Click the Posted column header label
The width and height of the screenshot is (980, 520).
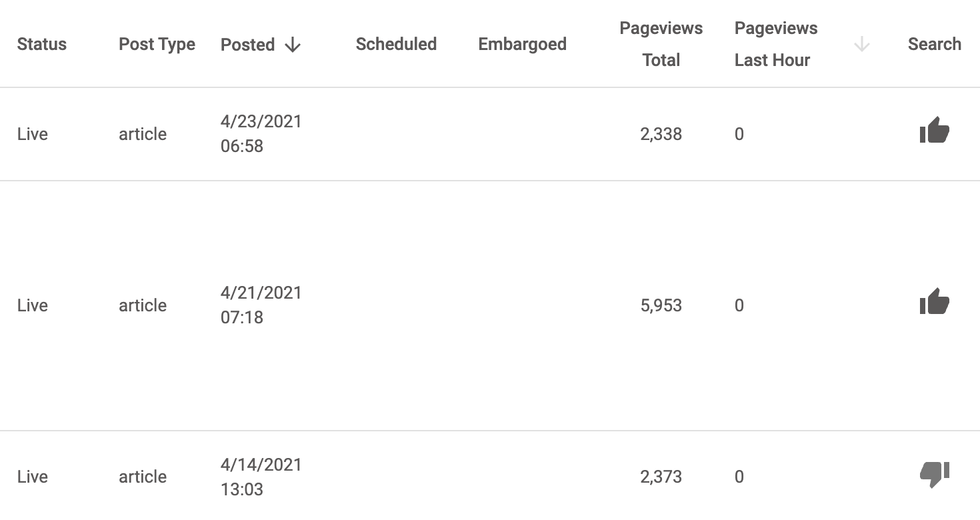(248, 44)
